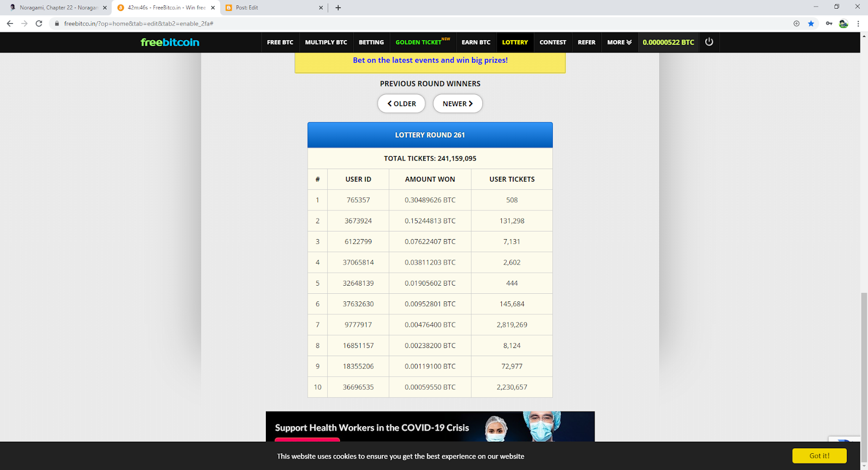Click the NEWER rounds button
Screen dimensions: 868x470
(x=457, y=104)
